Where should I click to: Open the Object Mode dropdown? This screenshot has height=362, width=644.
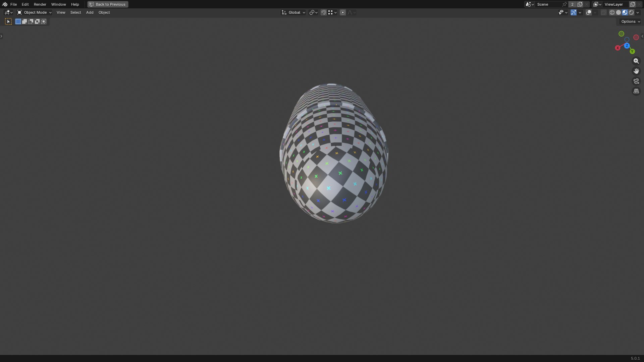click(35, 12)
